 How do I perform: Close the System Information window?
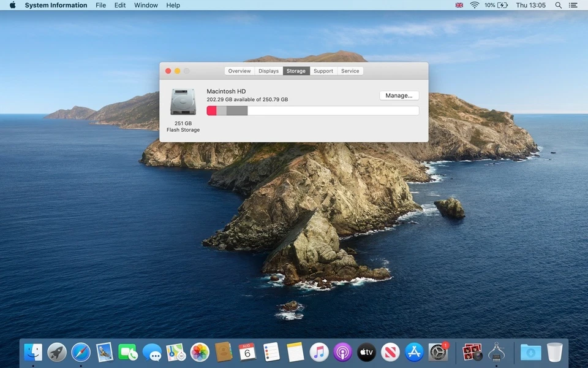pyautogui.click(x=168, y=71)
